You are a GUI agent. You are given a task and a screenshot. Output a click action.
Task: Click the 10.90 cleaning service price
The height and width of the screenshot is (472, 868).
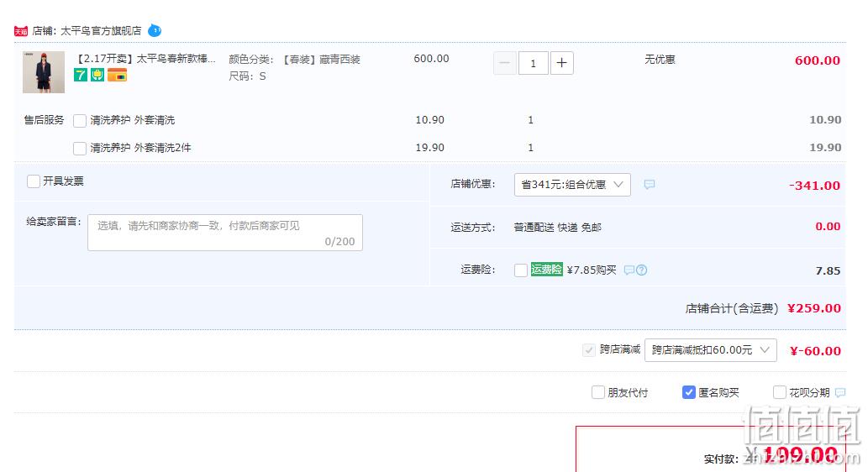429,120
